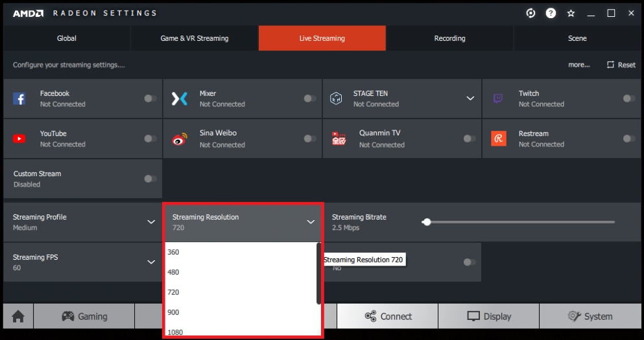The height and width of the screenshot is (340, 644).
Task: Maximize the Radeon Settings window
Action: click(611, 14)
